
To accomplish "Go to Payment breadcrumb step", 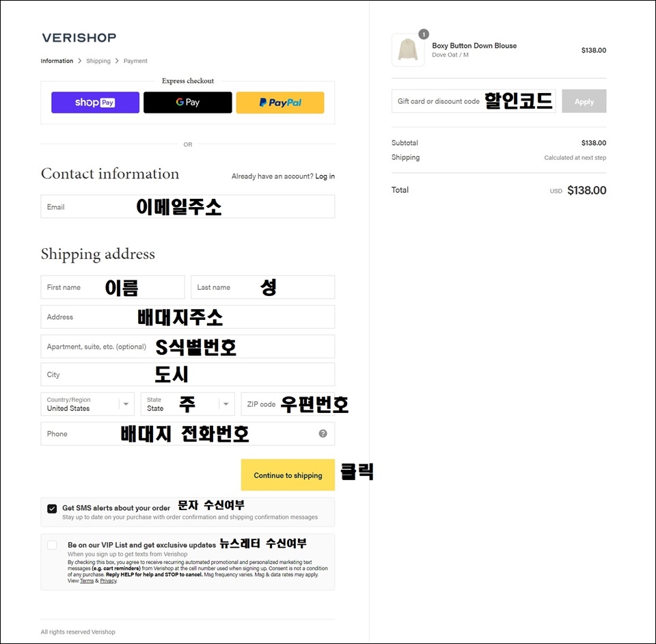I will [135, 61].
